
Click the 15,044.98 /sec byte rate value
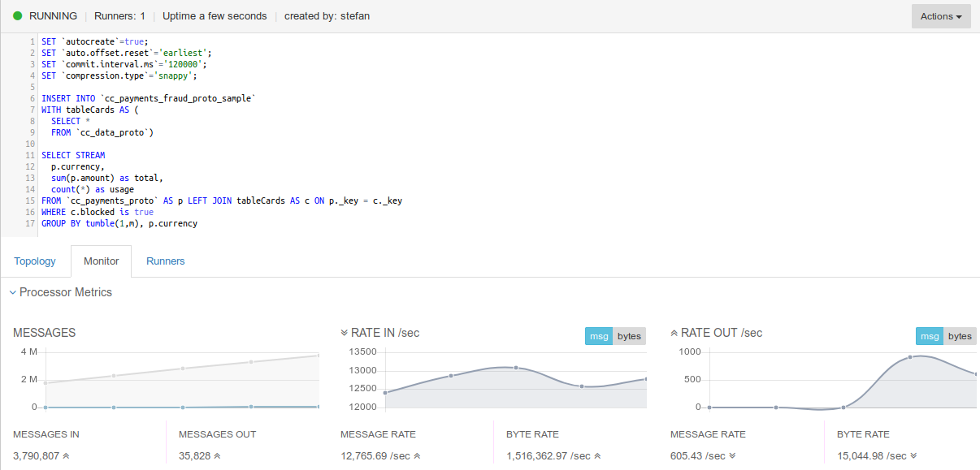click(872, 456)
